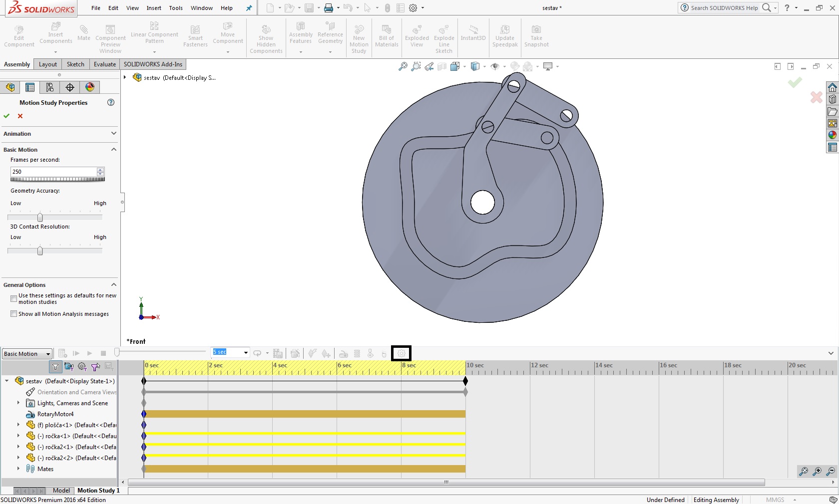Check 'Show all Motion Analysis messages'
This screenshot has width=839, height=504.
coord(14,314)
